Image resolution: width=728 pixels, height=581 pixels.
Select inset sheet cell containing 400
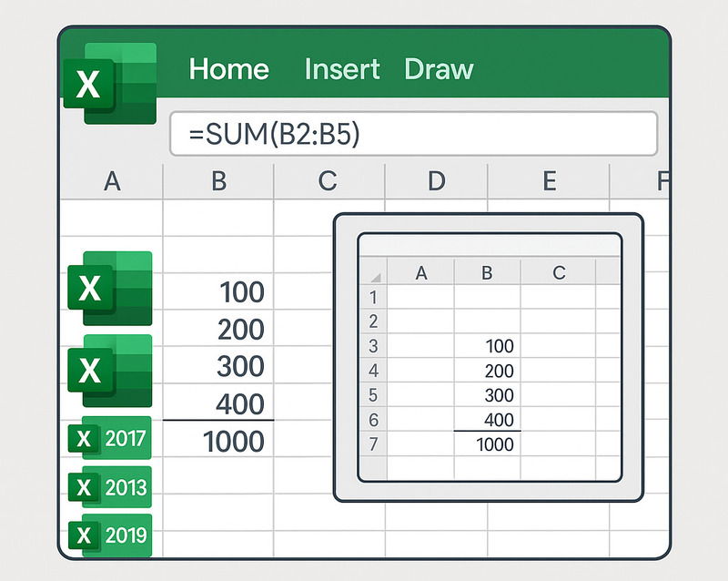pos(487,420)
